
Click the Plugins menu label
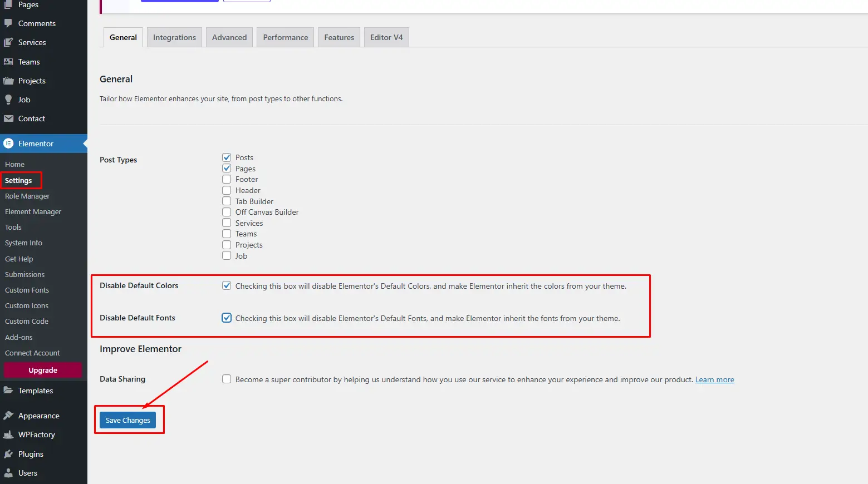[31, 454]
